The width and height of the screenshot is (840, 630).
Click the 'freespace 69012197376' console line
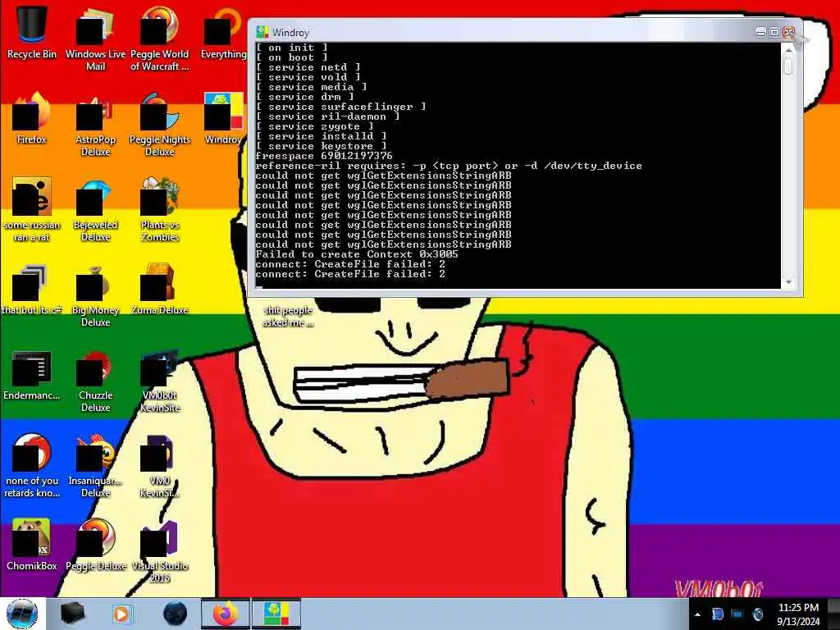[324, 156]
